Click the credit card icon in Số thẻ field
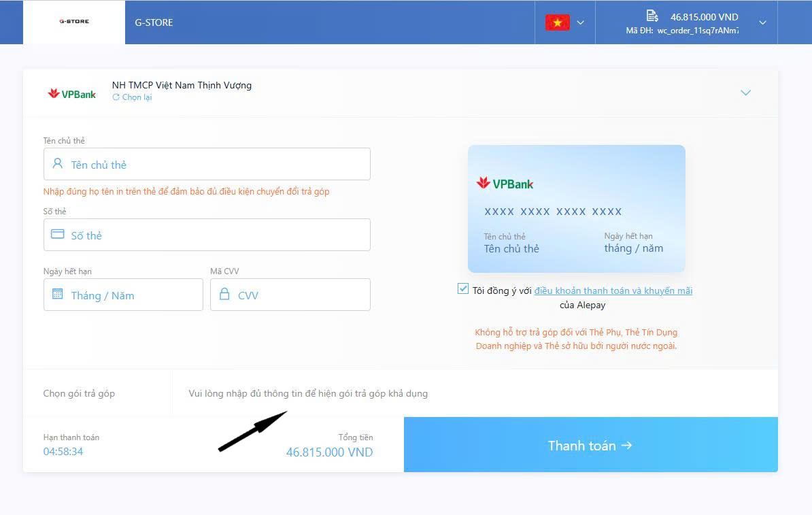 [58, 235]
